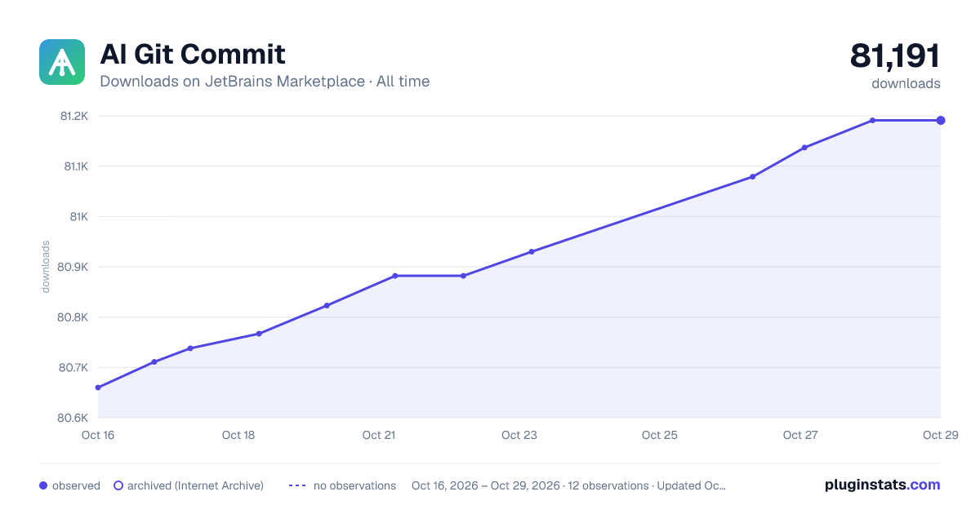
Task: Select the data point just below 81.1K before Oct 27
Action: point(752,176)
